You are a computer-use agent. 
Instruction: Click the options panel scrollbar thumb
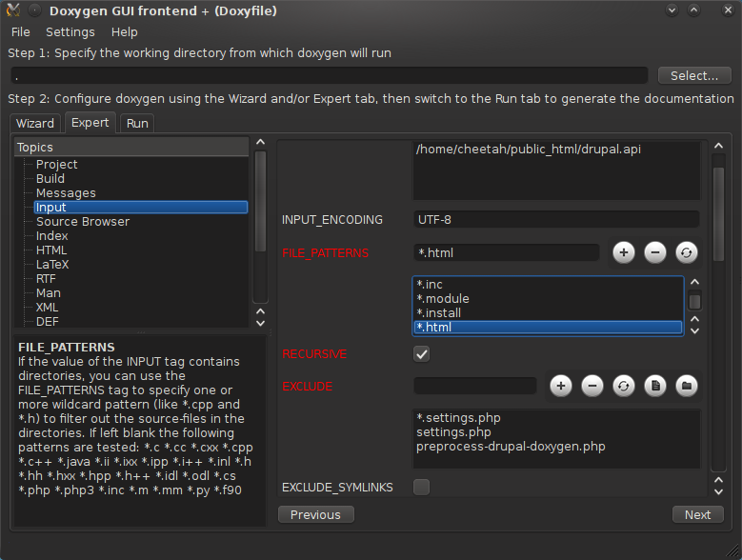[x=718, y=213]
